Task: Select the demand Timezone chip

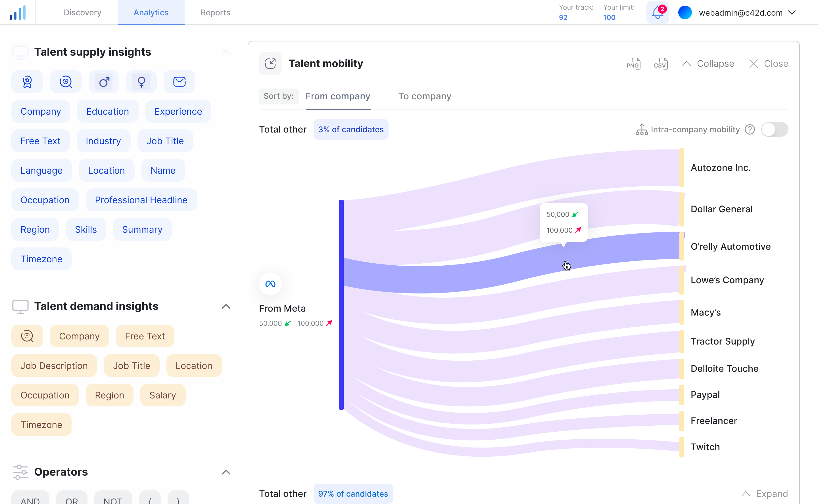Action: pos(41,425)
